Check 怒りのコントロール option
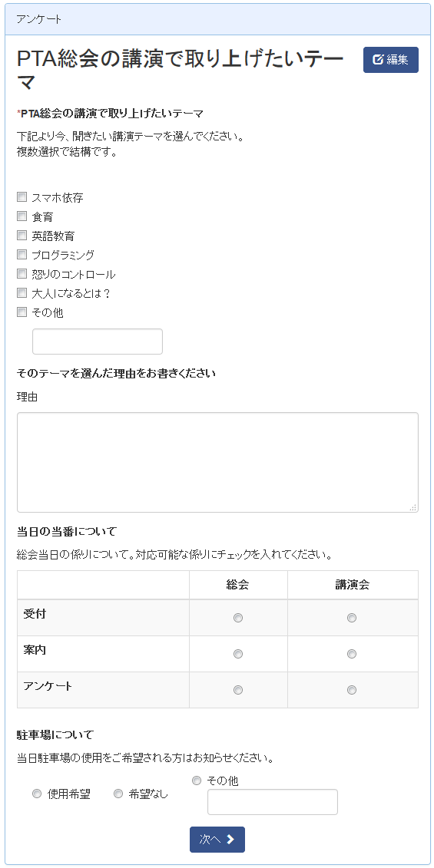Screen dimensions: 434x868 click(x=22, y=273)
